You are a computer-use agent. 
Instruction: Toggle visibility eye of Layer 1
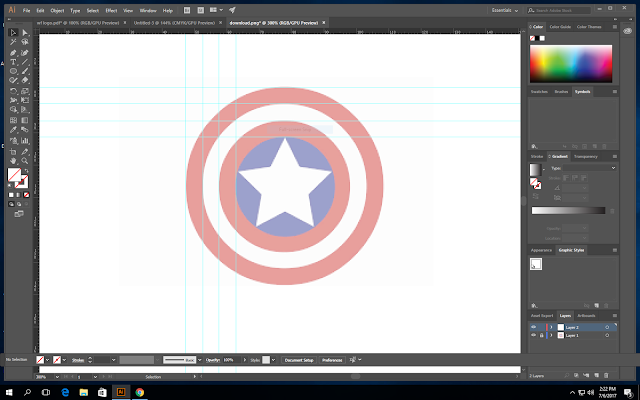pyautogui.click(x=533, y=335)
